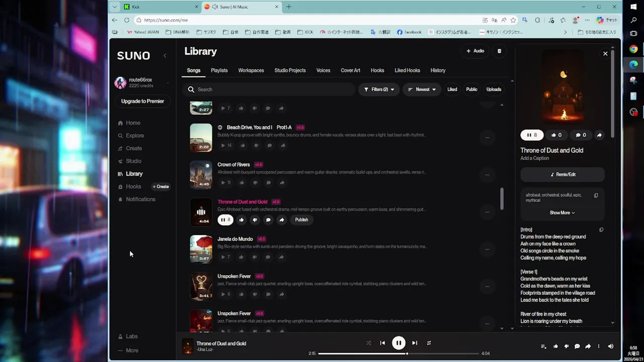This screenshot has height=362, width=644.
Task: Switch to the History tab
Action: 438,70
